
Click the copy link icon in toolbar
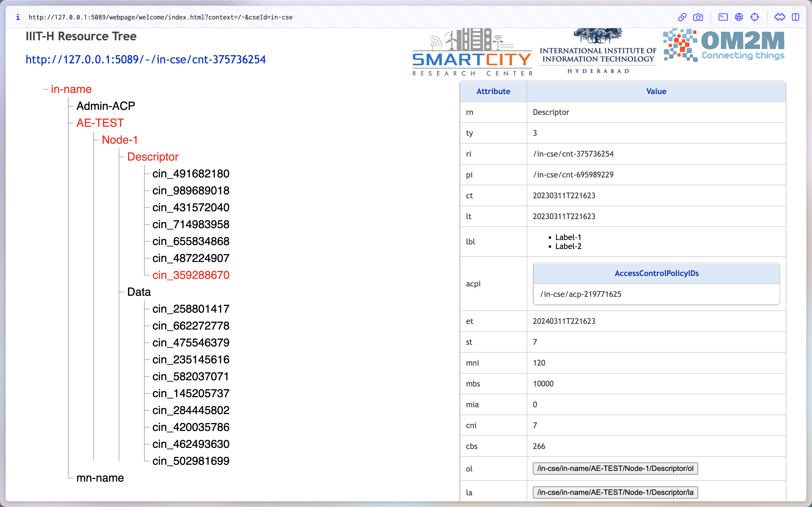(x=682, y=17)
